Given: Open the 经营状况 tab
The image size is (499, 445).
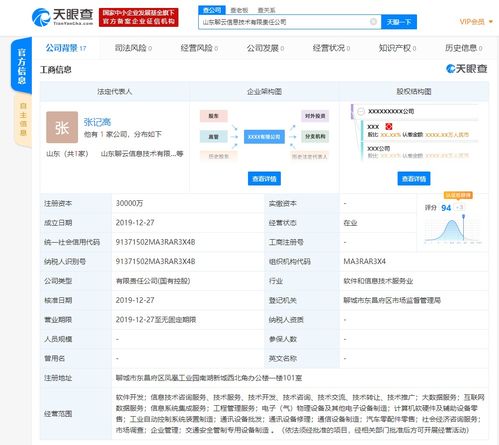Looking at the screenshot, I should tap(331, 48).
